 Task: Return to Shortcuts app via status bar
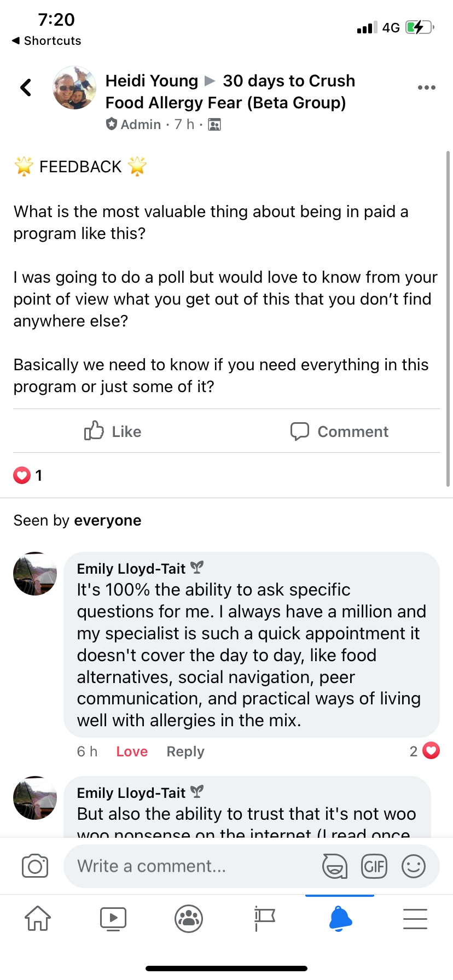[47, 41]
